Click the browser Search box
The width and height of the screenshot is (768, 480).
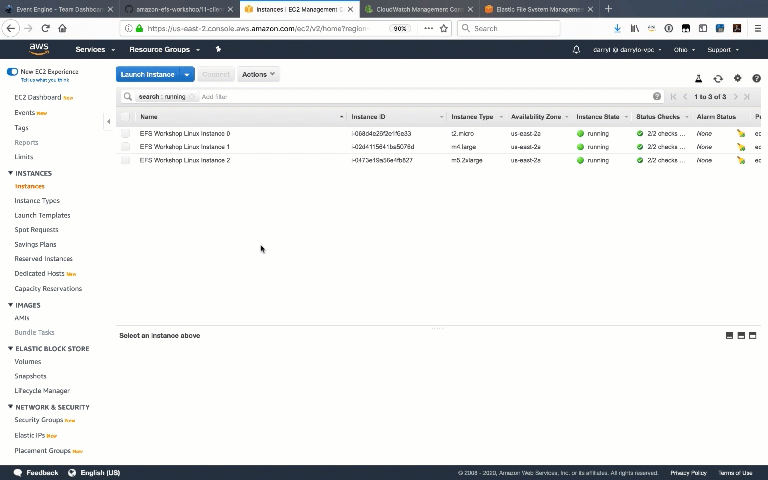tap(508, 28)
